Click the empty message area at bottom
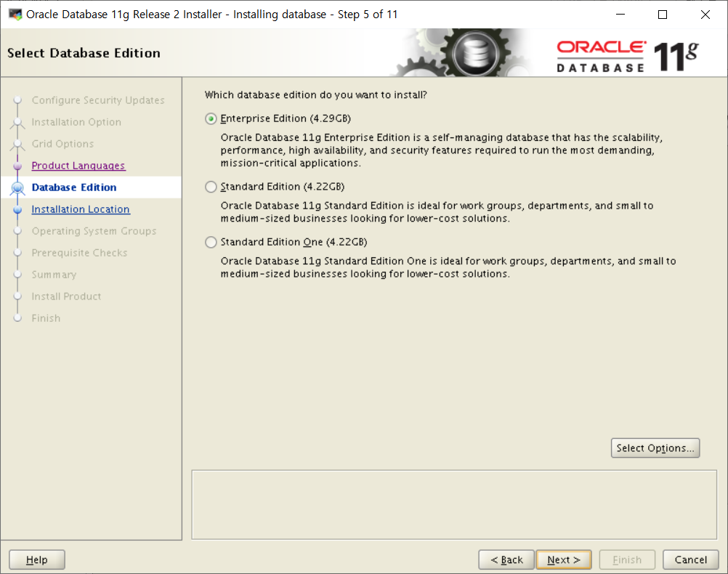 pos(454,505)
